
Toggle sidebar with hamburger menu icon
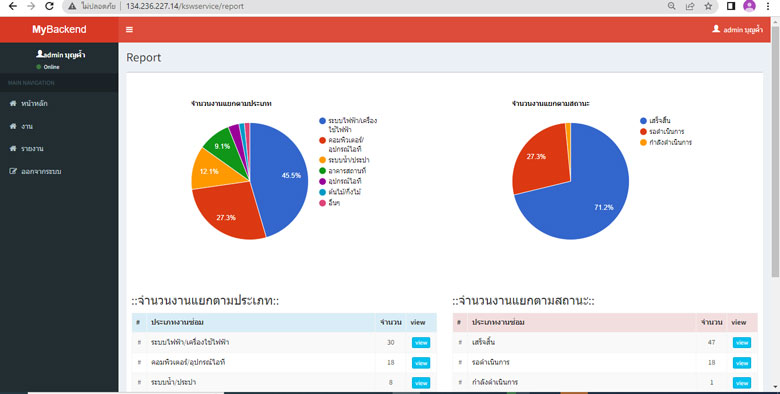pyautogui.click(x=129, y=29)
